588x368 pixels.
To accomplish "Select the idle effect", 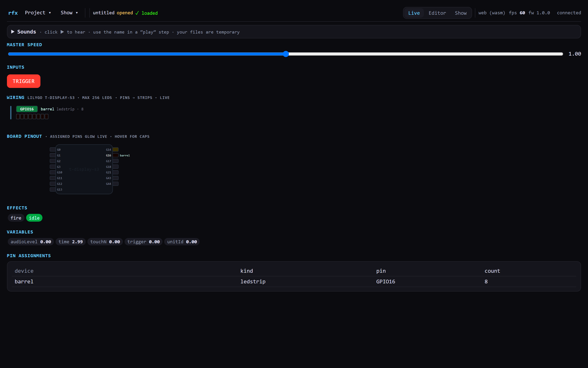I will 34,218.
